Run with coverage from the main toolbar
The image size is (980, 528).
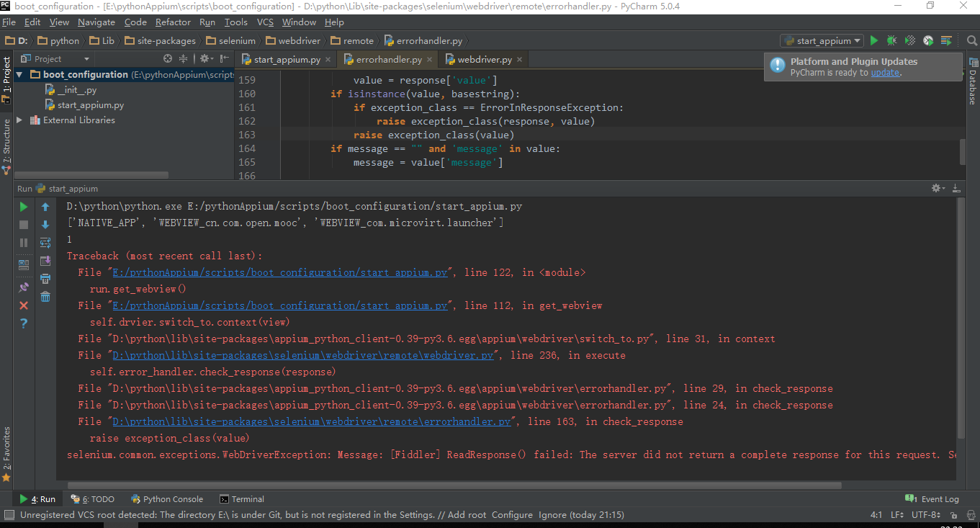pos(910,41)
